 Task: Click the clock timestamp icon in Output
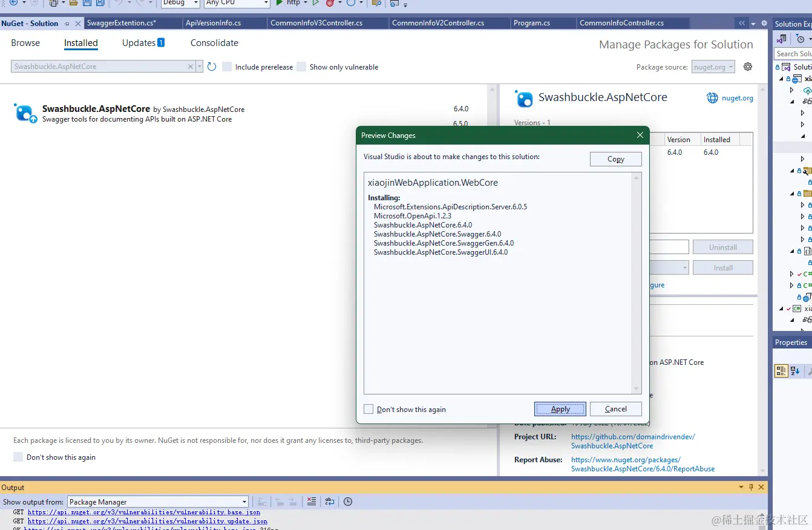point(348,502)
